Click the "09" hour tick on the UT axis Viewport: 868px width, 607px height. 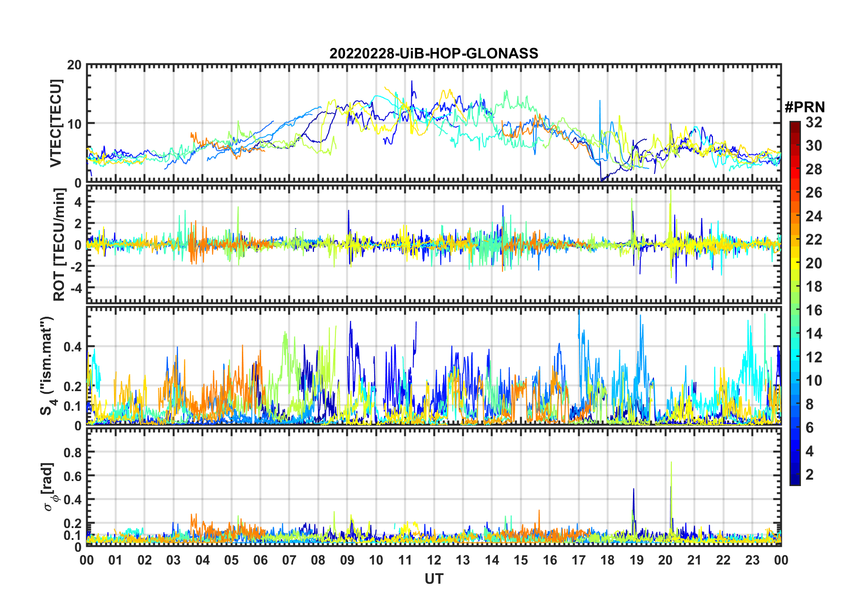point(347,560)
